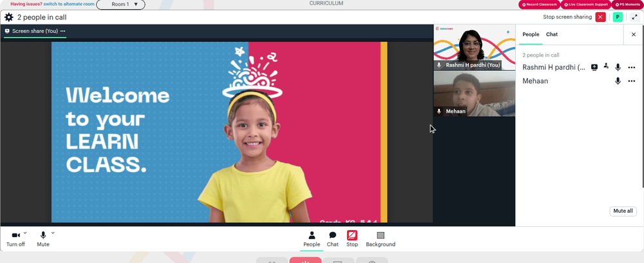
Task: Click '2 people in call' header text
Action: (x=42, y=17)
